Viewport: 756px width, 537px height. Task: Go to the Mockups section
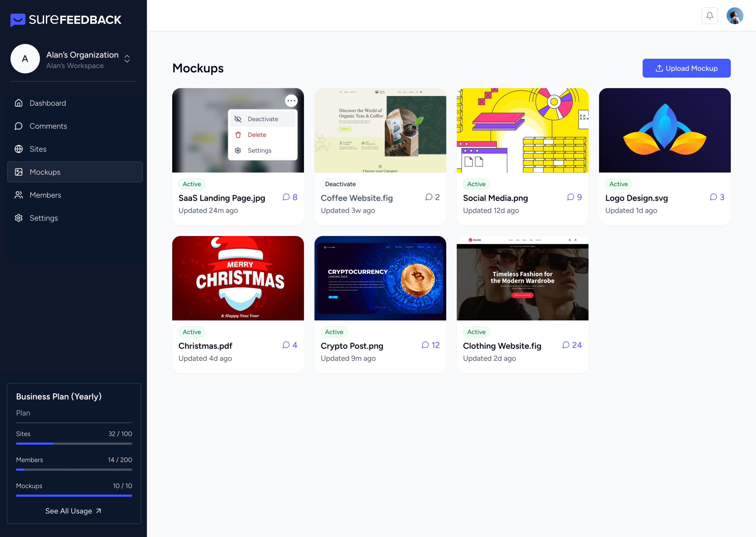click(45, 172)
